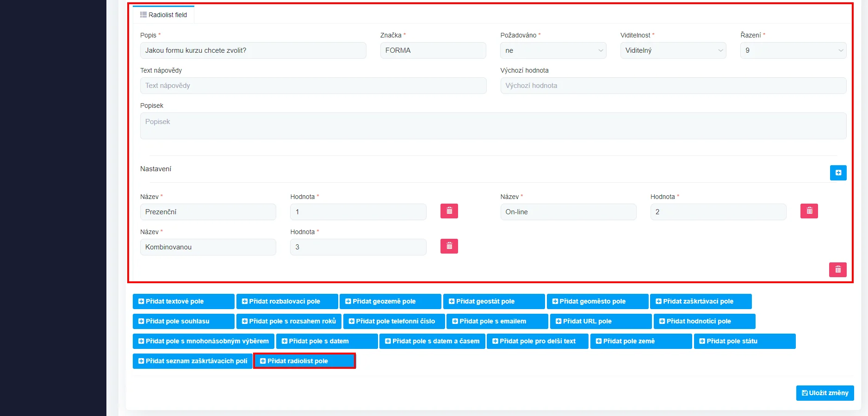Image resolution: width=868 pixels, height=416 pixels.
Task: Click into the Popis input field
Action: tap(253, 50)
